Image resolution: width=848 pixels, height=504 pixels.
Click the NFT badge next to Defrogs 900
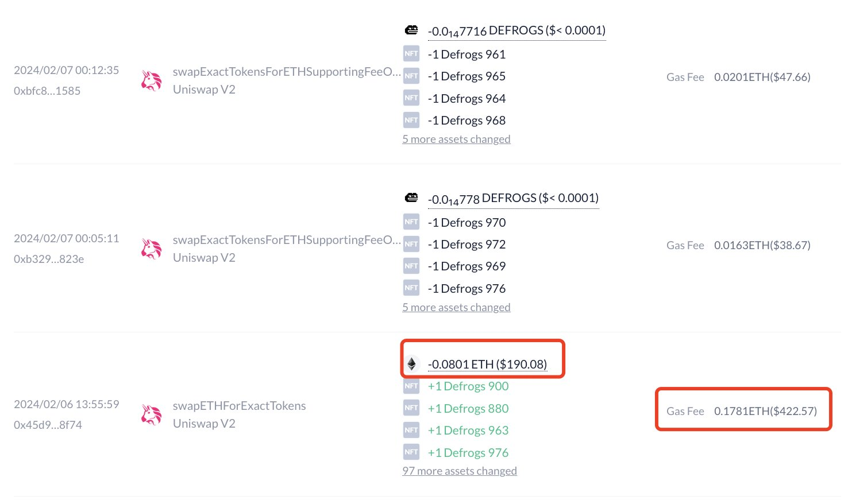pyautogui.click(x=411, y=386)
